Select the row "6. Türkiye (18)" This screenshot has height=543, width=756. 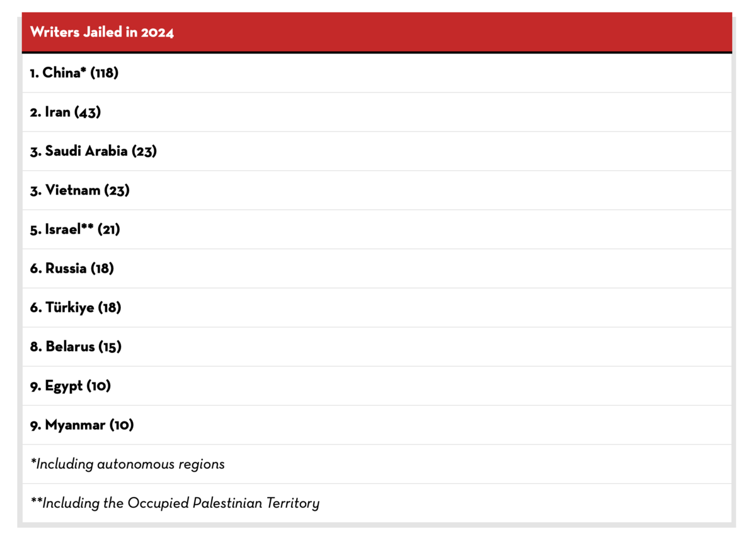(x=377, y=307)
